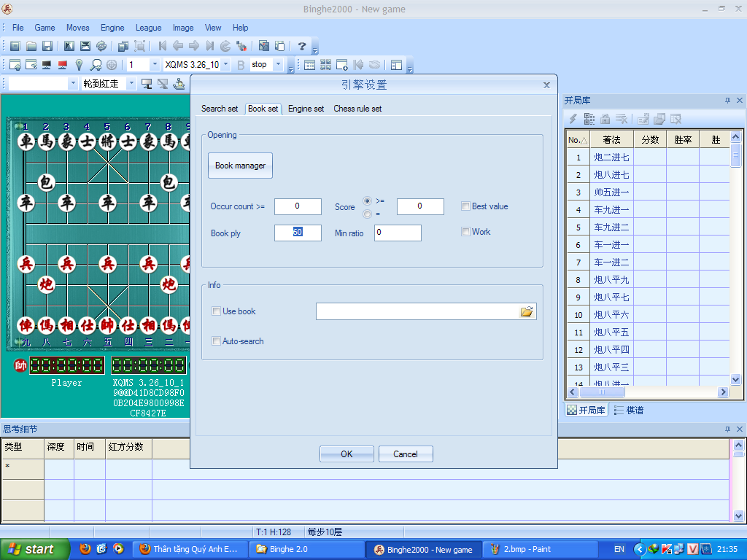Screen dimensions: 747x560
Task: Switch to the 棋谱 tab
Action: point(629,410)
